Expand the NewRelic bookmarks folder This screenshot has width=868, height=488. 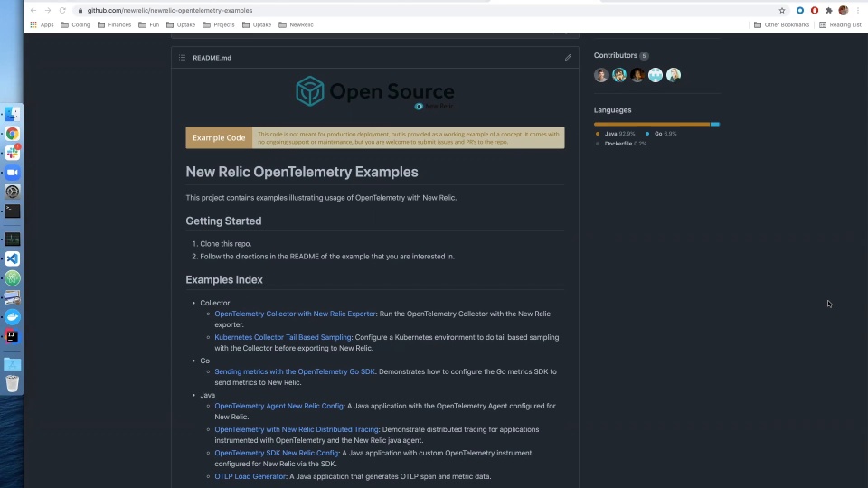[296, 25]
